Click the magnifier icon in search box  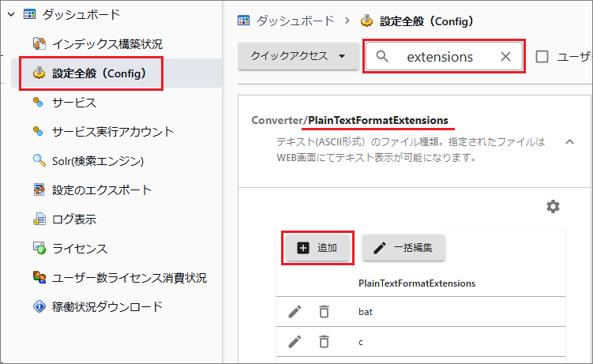[x=383, y=57]
